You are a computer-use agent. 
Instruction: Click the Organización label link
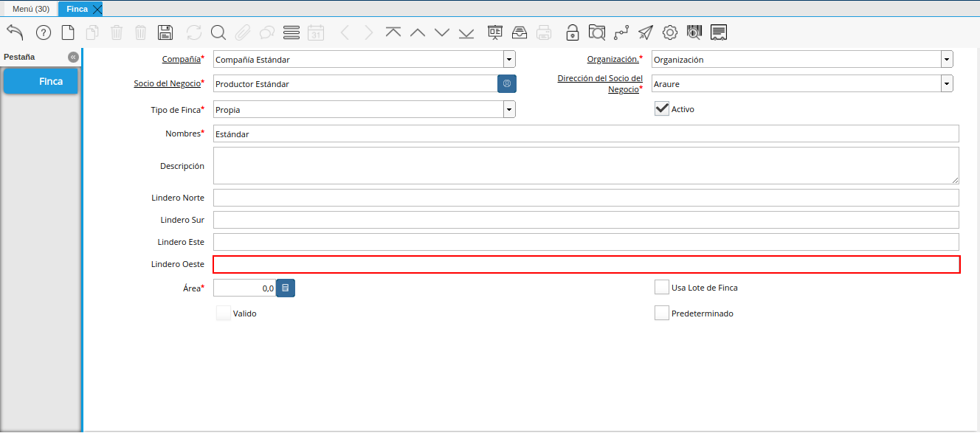(x=612, y=58)
